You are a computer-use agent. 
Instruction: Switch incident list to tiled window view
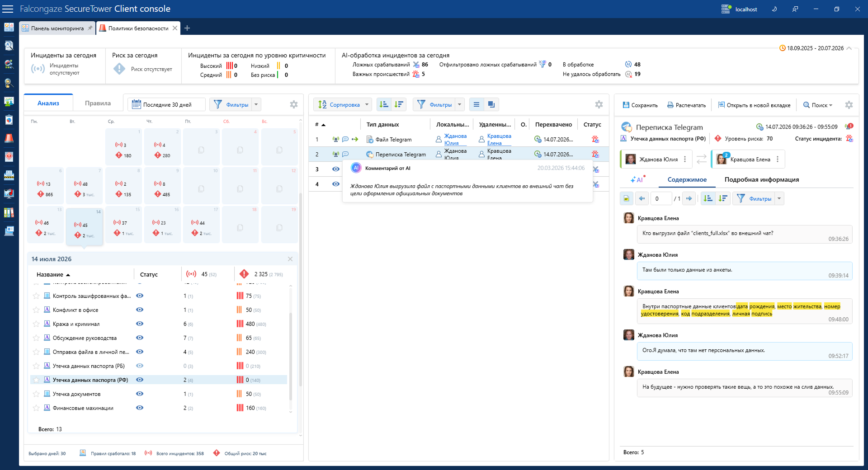click(491, 104)
